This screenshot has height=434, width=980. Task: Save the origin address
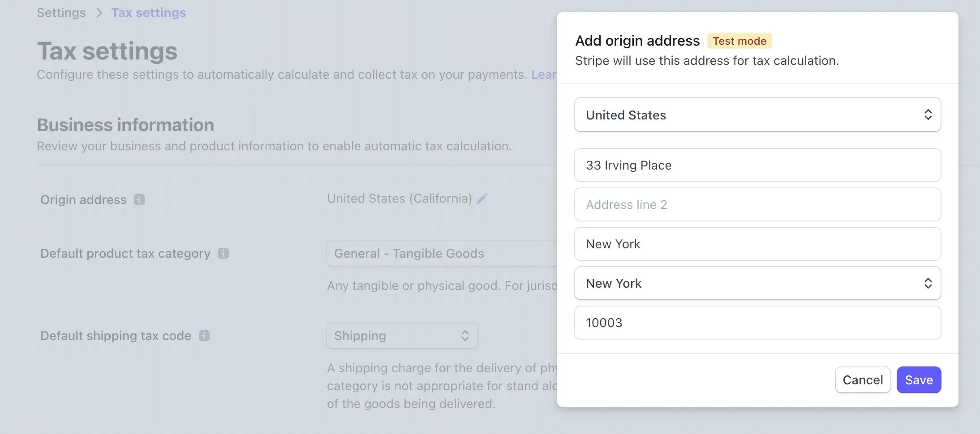click(919, 380)
